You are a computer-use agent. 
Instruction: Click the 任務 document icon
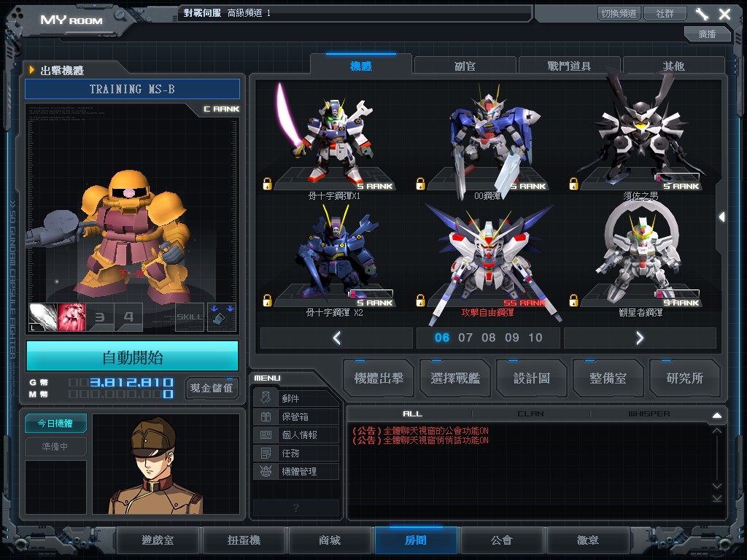click(x=266, y=453)
